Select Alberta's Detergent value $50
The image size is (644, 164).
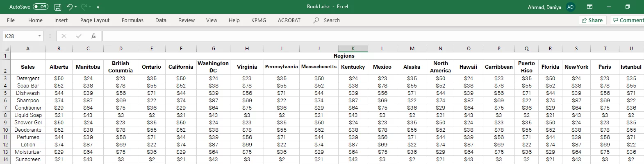point(59,78)
